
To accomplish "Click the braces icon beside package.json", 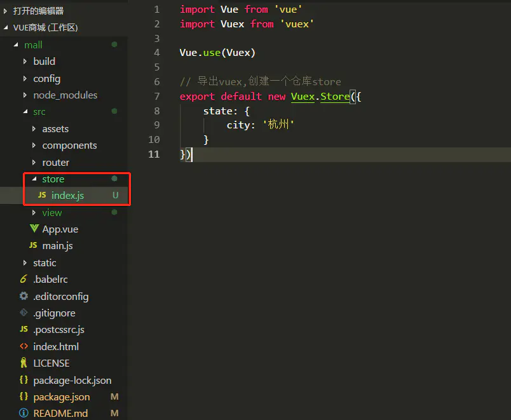I will click(24, 396).
